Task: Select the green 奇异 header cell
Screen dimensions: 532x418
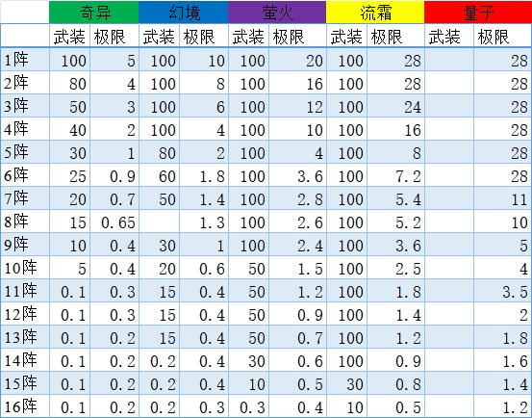Action: point(94,13)
